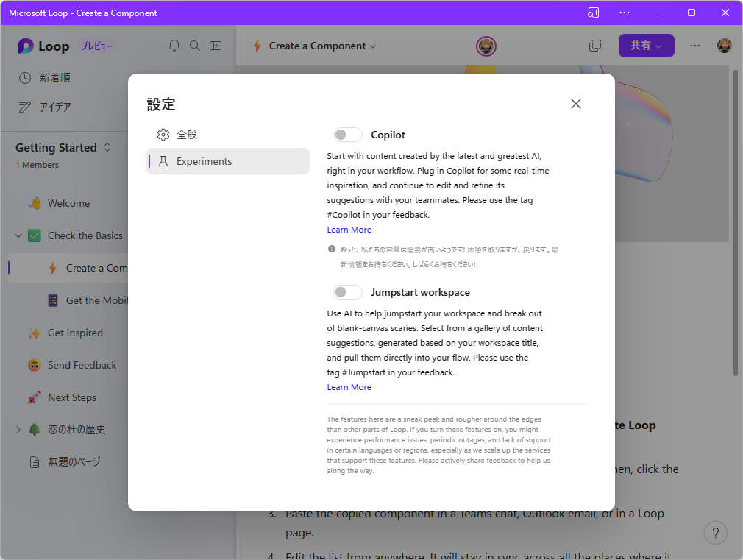Open the notifications bell
743x560 pixels.
pyautogui.click(x=174, y=45)
